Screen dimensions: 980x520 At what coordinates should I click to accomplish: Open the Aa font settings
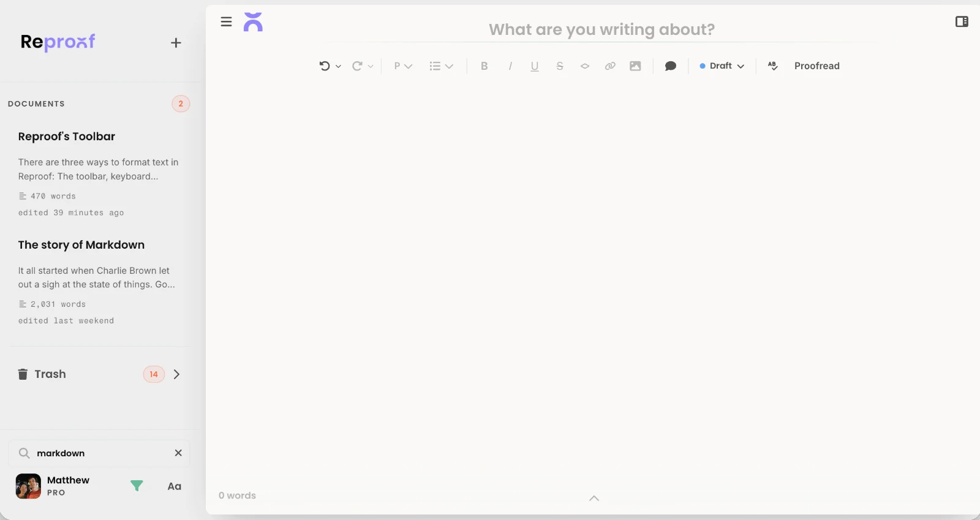coord(175,486)
